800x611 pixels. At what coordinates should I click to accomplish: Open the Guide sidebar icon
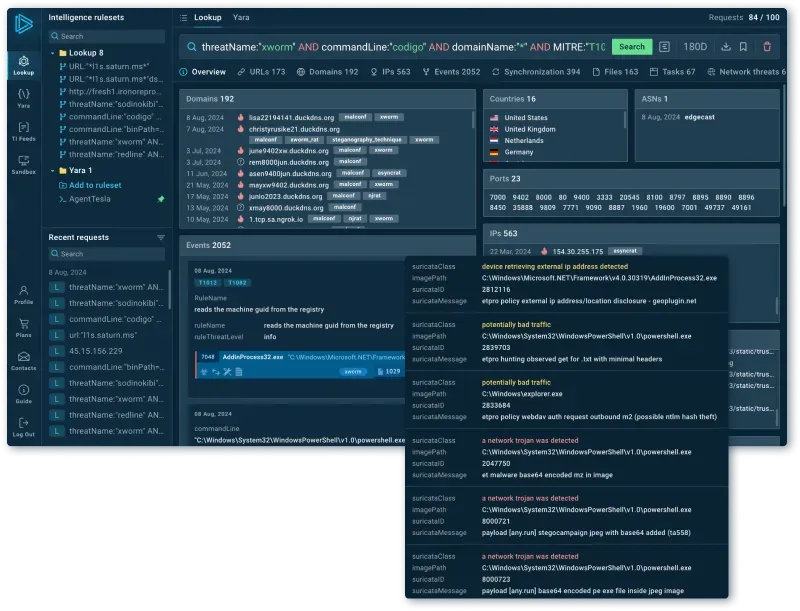coord(23,393)
